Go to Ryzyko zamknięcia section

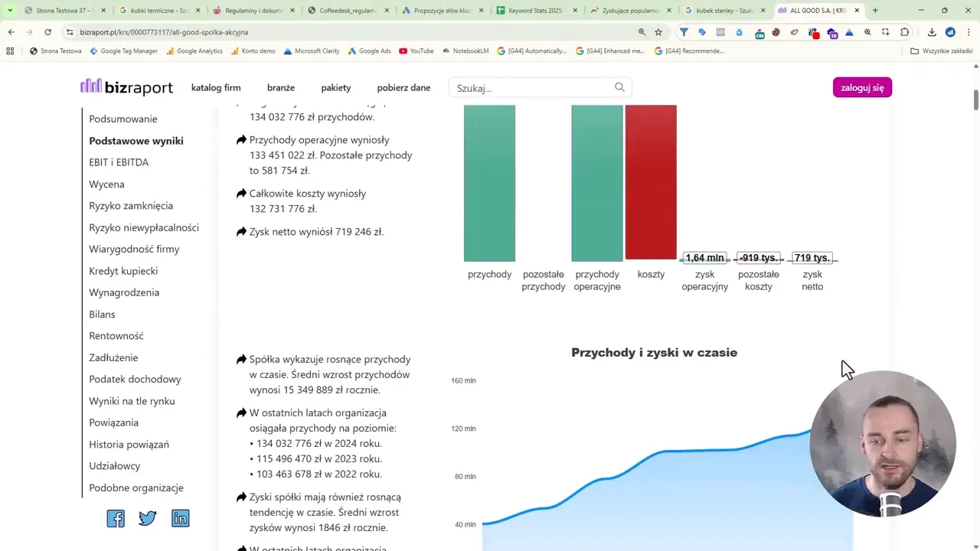point(131,205)
